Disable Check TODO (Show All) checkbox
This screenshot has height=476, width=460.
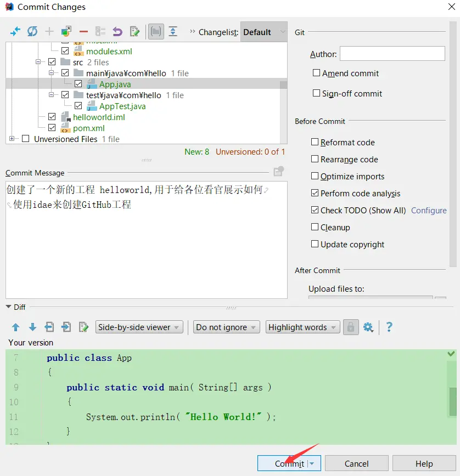click(315, 210)
